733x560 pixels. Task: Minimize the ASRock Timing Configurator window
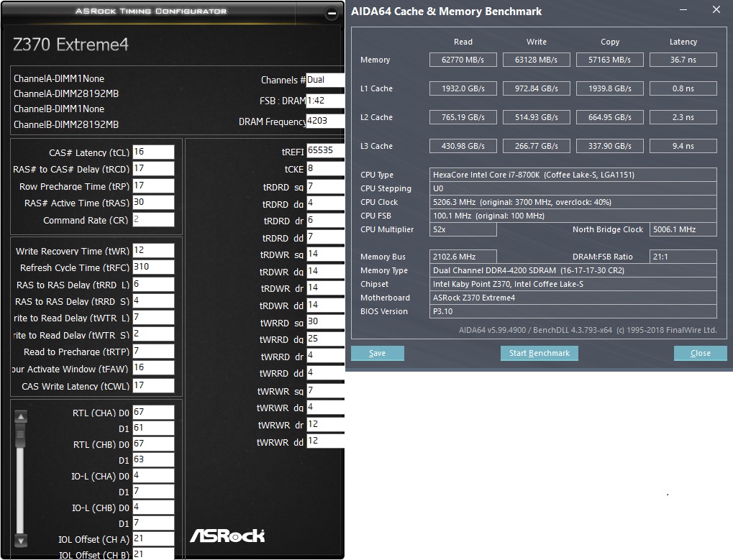pos(332,14)
